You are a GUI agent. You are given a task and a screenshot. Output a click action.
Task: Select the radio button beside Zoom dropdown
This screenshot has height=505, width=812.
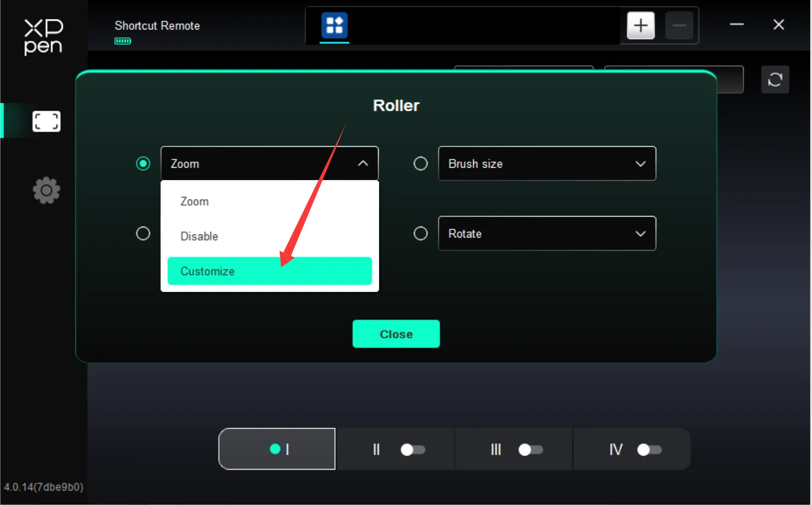click(143, 164)
